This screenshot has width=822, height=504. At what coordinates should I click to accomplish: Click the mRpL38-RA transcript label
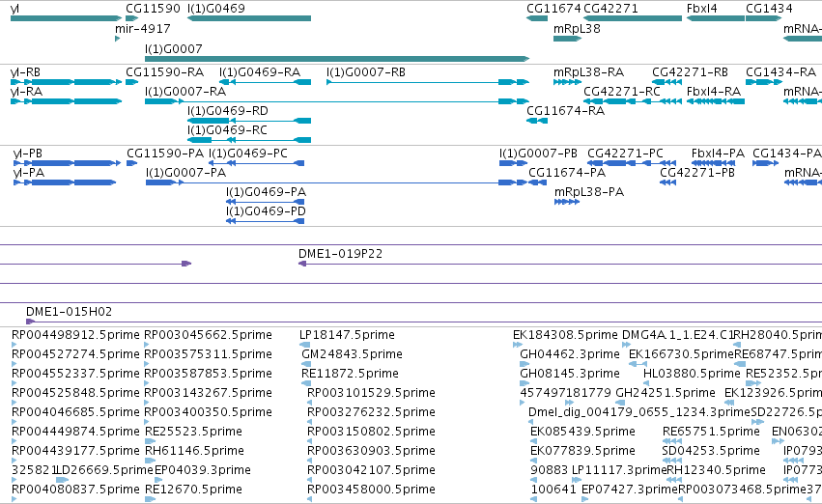(x=588, y=72)
